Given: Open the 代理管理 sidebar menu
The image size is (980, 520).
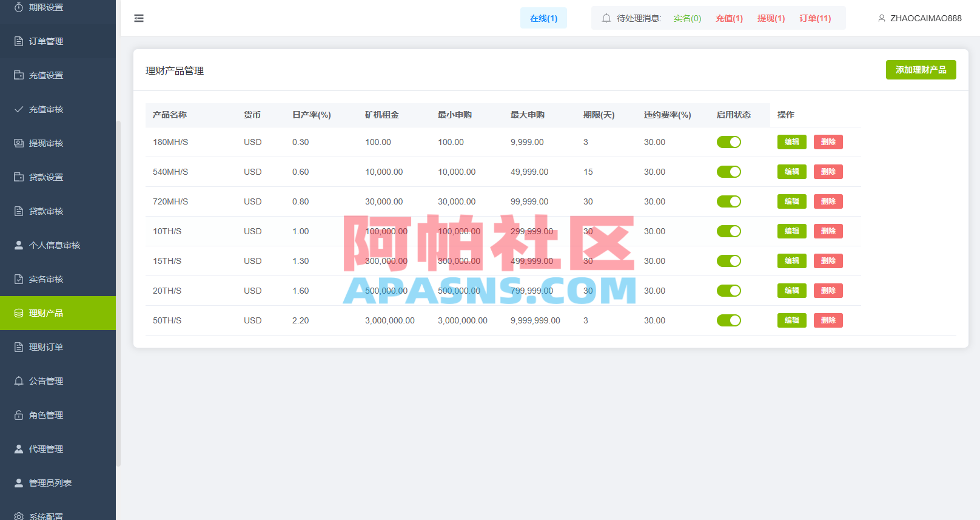Looking at the screenshot, I should [58, 449].
